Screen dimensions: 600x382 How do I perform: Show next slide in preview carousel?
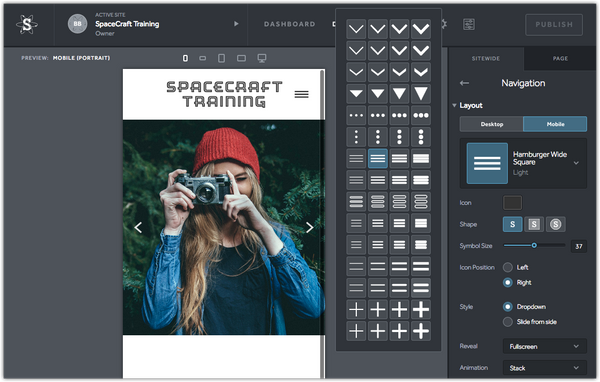(x=310, y=227)
